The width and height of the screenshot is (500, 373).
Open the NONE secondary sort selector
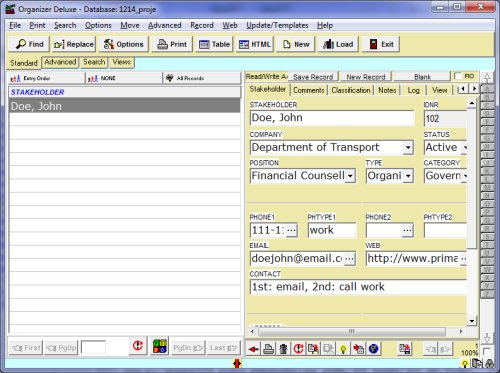tap(124, 78)
